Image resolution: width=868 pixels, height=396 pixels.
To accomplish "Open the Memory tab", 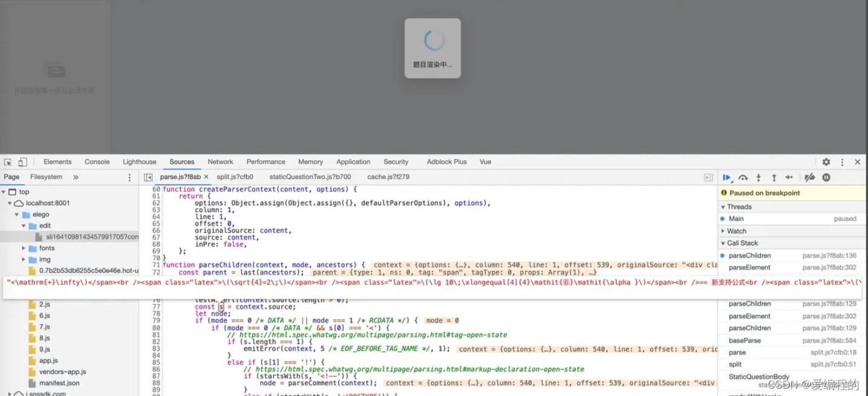I will [x=310, y=162].
